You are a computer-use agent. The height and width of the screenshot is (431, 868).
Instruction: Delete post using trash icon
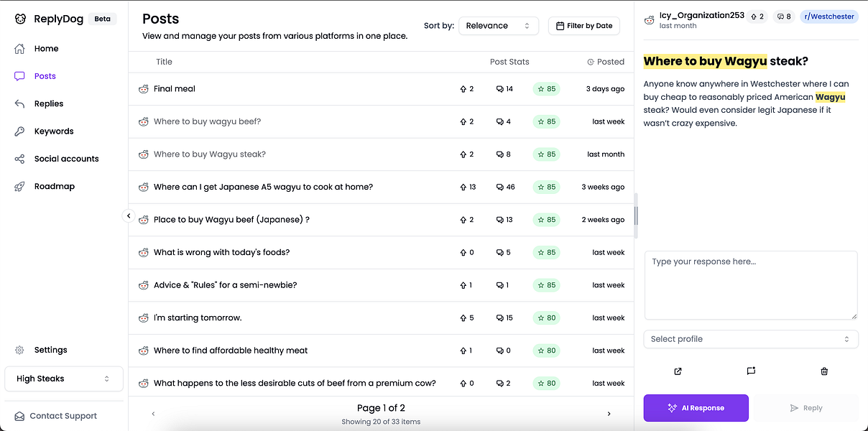824,371
